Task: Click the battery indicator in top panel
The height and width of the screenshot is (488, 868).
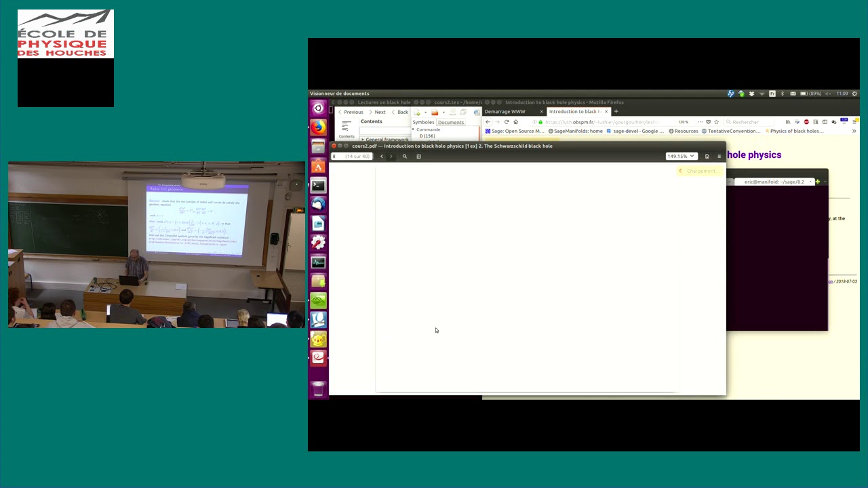Action: 811,94
